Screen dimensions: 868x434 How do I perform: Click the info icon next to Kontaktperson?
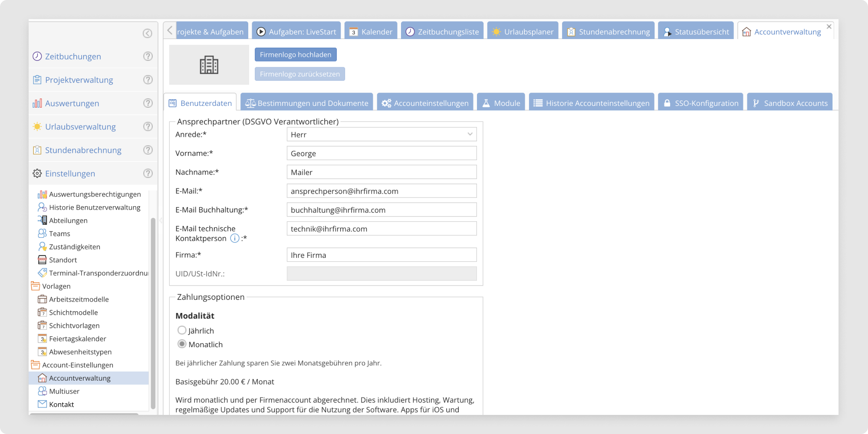tap(234, 238)
